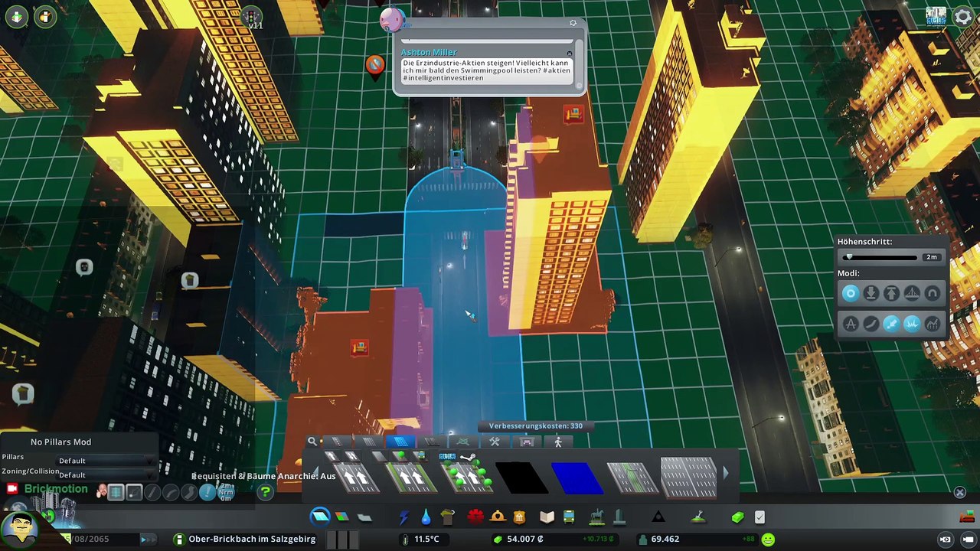Switch to the small roads tab

pyautogui.click(x=337, y=442)
